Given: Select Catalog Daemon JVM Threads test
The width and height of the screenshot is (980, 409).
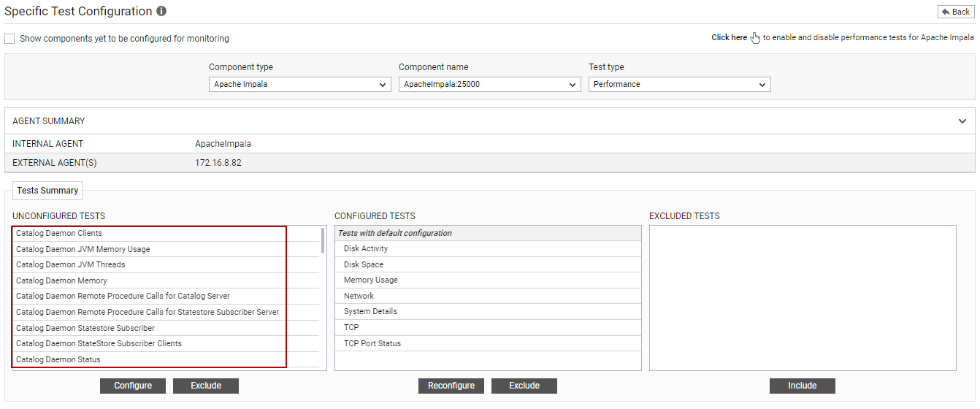Looking at the screenshot, I should tap(166, 264).
